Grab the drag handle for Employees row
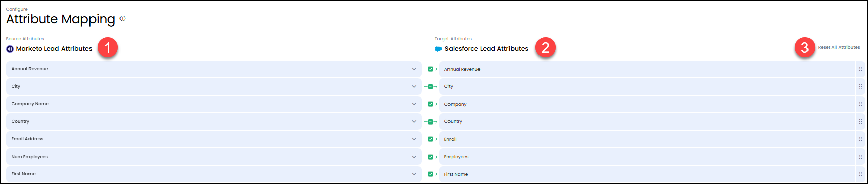Screen dimensions: 868x184 coord(860,157)
